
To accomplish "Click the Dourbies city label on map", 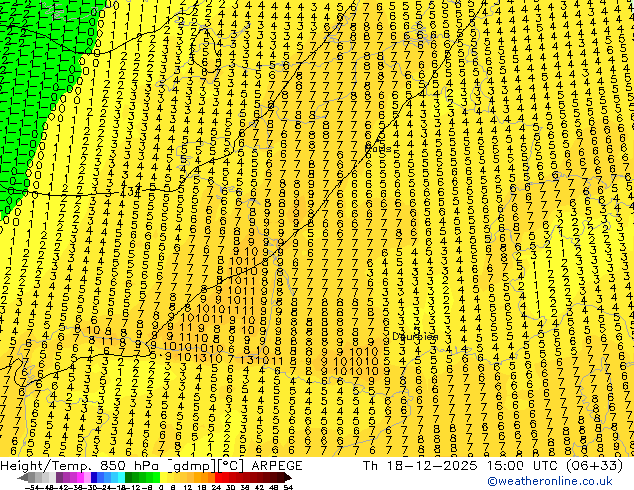I will pos(415,336).
